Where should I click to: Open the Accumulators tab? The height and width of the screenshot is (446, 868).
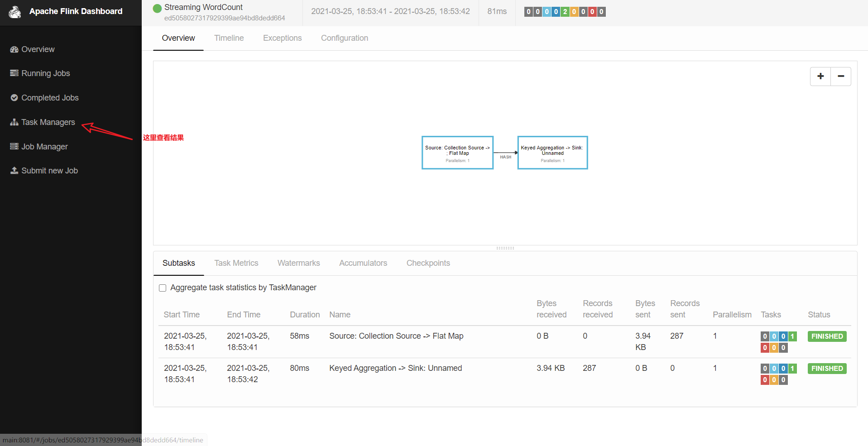(363, 263)
